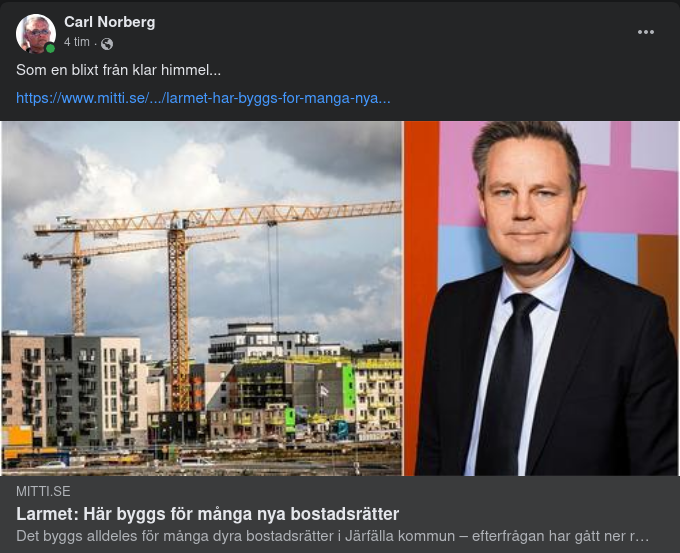This screenshot has width=680, height=553.
Task: Open the portrait of man in suit
Action: [x=541, y=298]
